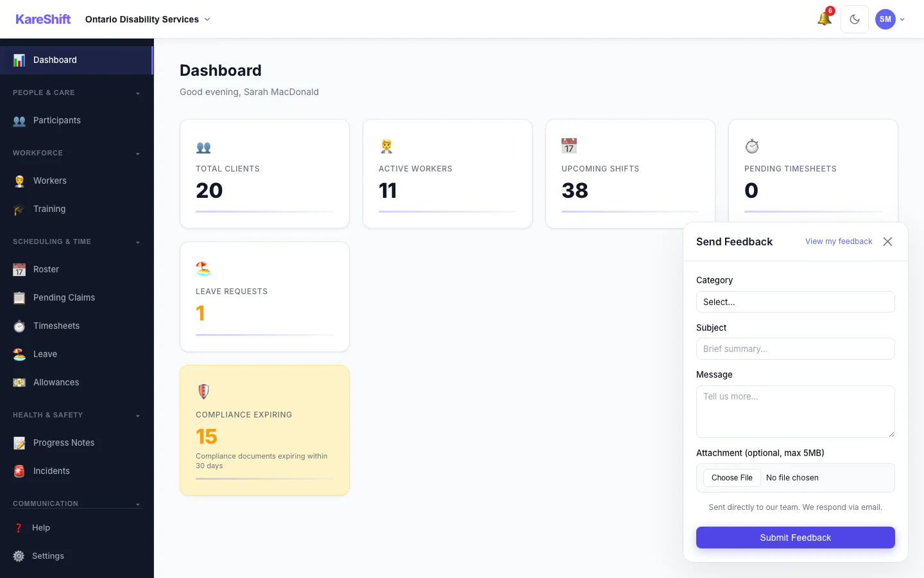The image size is (924, 578).
Task: Close the Send Feedback panel
Action: [887, 241]
